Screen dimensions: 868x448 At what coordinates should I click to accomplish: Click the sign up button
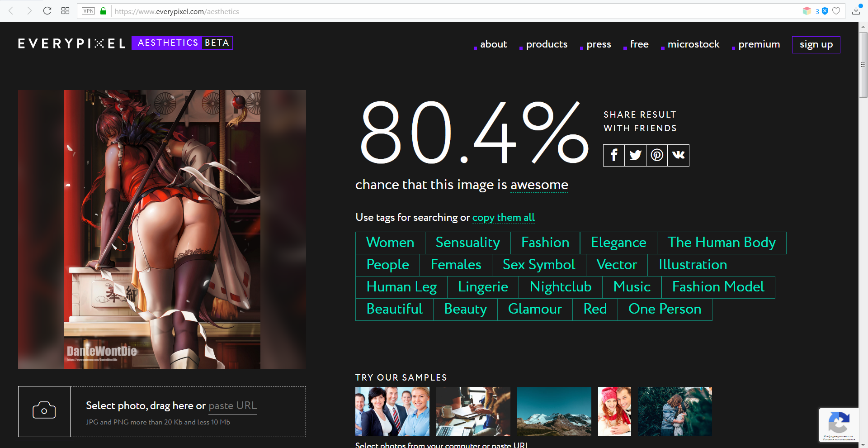pos(816,45)
